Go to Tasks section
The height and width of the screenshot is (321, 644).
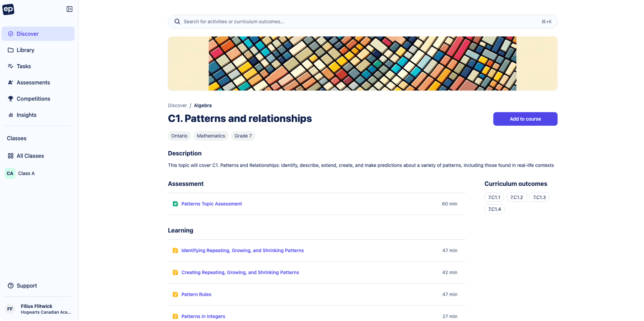point(23,66)
